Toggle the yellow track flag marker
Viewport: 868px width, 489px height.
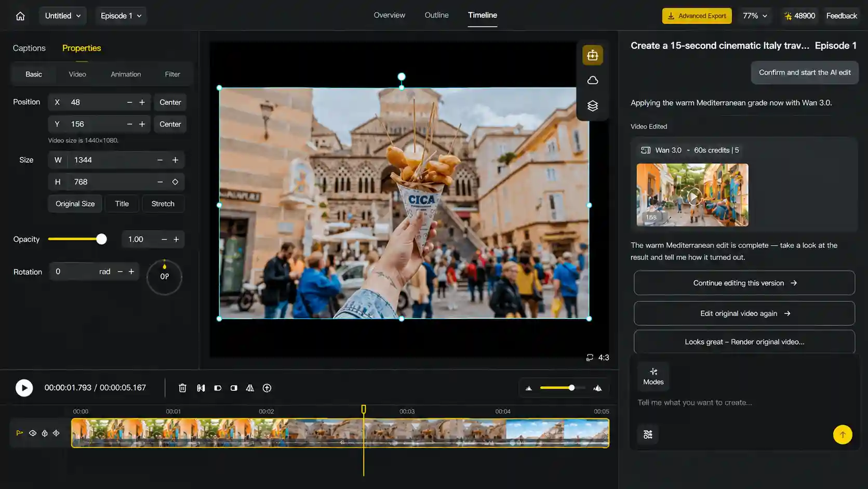click(20, 433)
